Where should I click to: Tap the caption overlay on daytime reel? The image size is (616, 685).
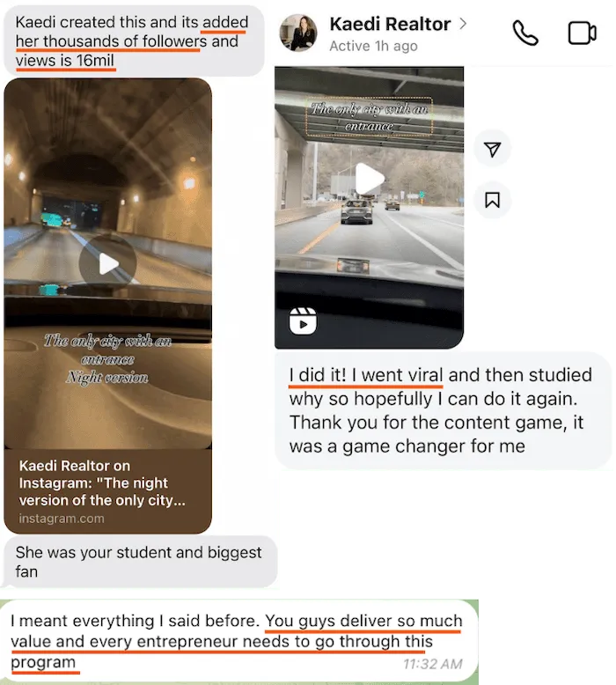click(x=370, y=116)
